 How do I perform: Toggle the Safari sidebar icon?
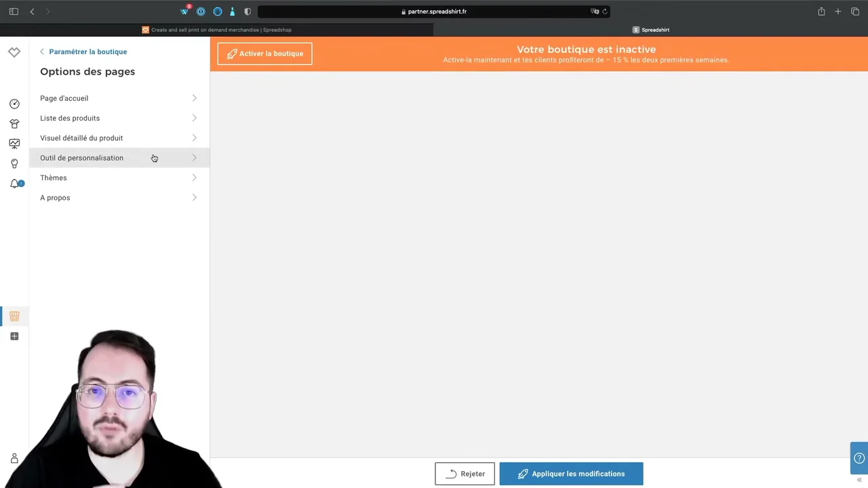[14, 12]
